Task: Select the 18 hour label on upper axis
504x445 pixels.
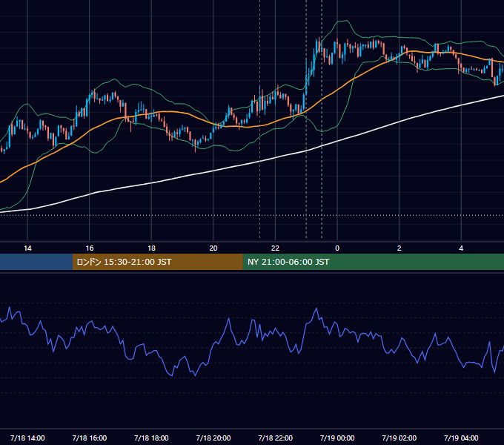Action: click(x=151, y=248)
